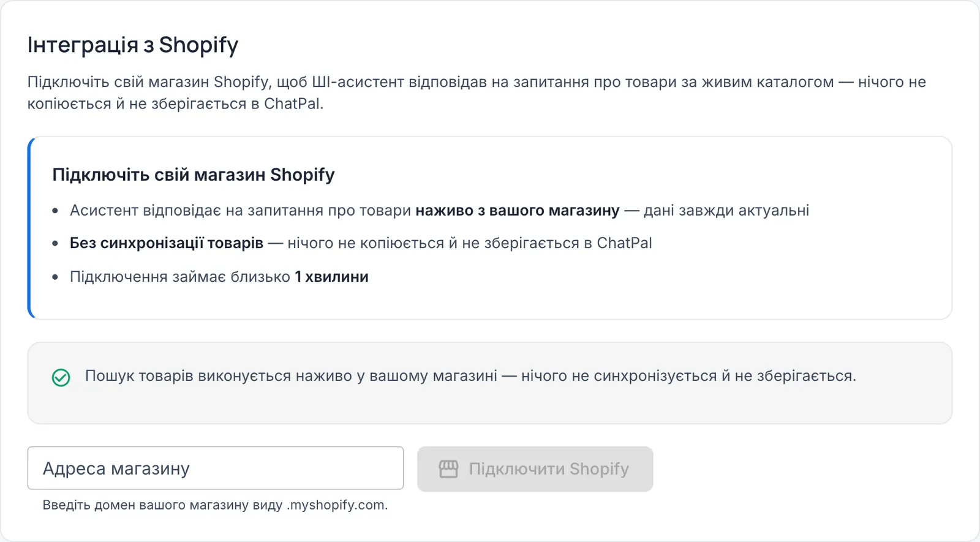
Task: Click the 'Пошук товарів виконується наживо' notice text
Action: pyautogui.click(x=470, y=376)
